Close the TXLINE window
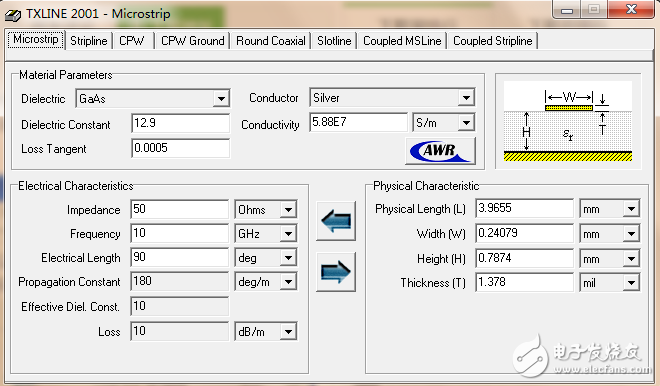Image resolution: width=660 pixels, height=386 pixels. pos(631,9)
